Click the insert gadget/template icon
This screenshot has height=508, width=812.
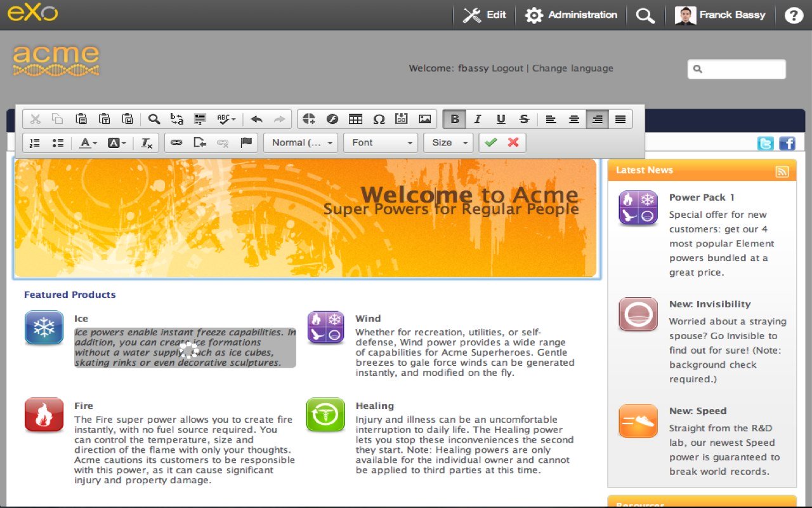tap(402, 119)
